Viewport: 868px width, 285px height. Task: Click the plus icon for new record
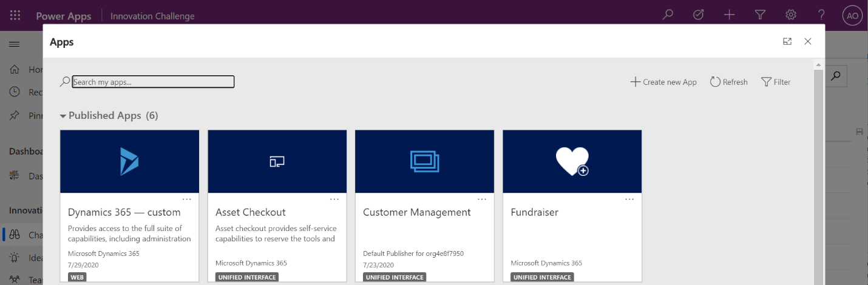pyautogui.click(x=730, y=16)
